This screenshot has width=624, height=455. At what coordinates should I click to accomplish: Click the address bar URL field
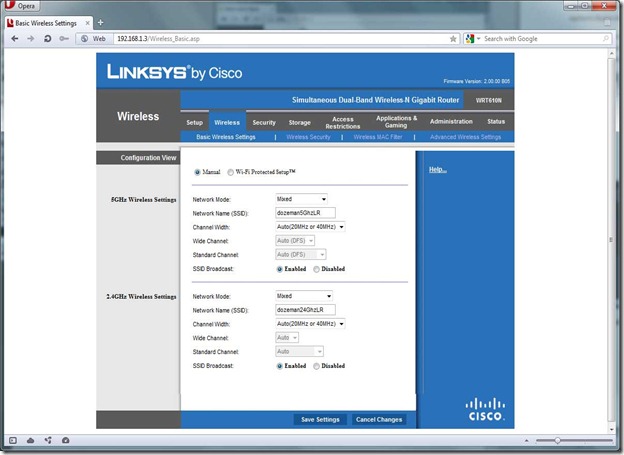pos(282,39)
